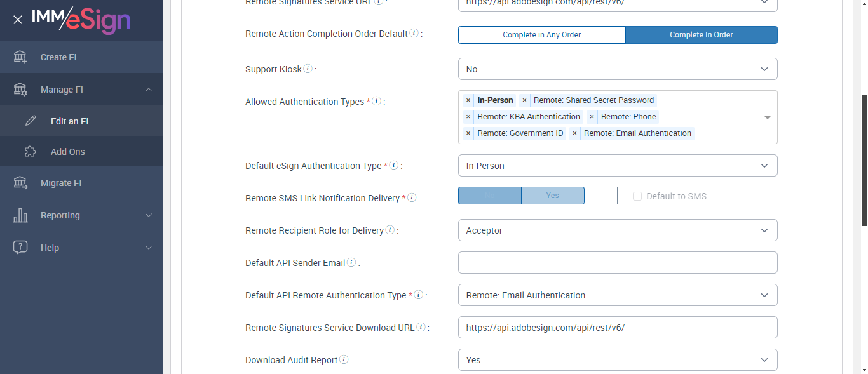
Task: Click info icon beside Support Kiosk
Action: 308,69
